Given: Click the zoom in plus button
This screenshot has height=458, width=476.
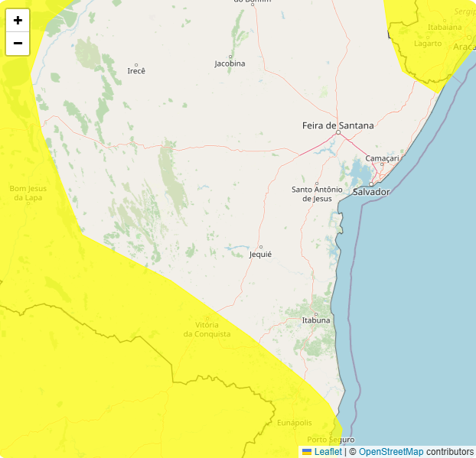Looking at the screenshot, I should click(18, 20).
